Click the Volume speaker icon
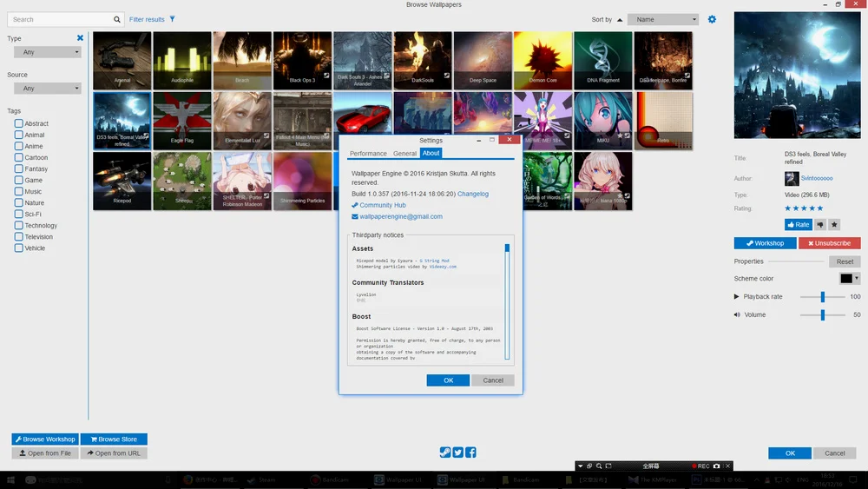This screenshot has width=868, height=489. coord(737,314)
